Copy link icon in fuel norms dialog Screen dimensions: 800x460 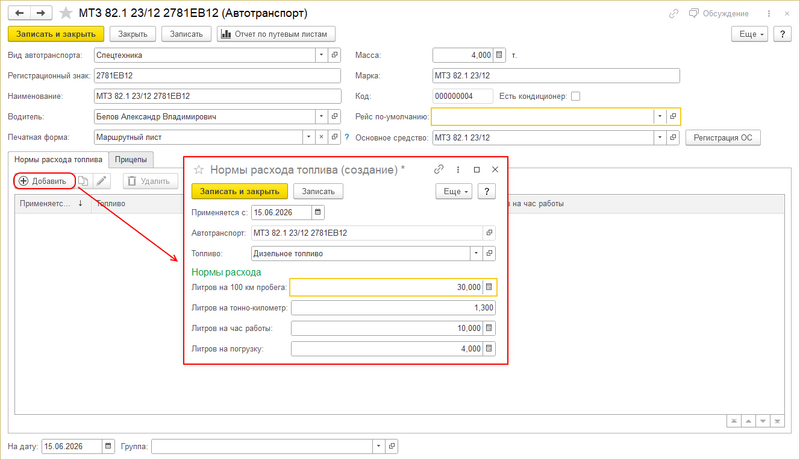438,169
